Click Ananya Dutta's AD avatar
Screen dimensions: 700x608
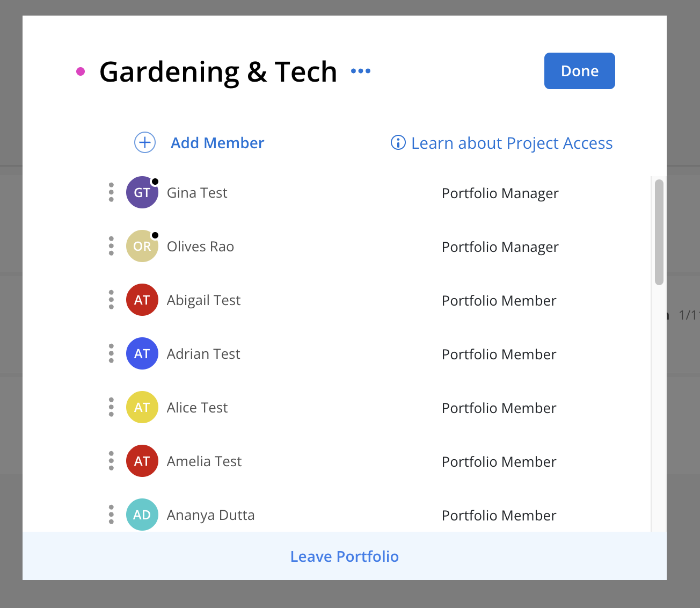(x=142, y=515)
